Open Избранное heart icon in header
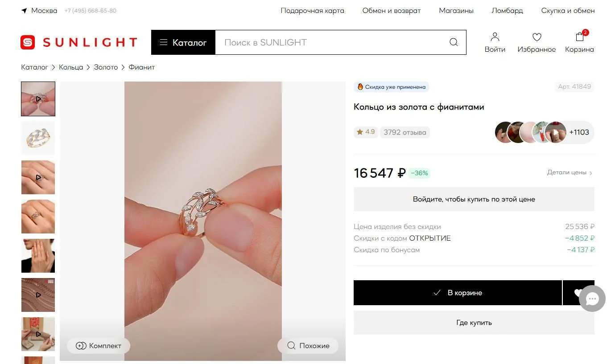This screenshot has height=364, width=615. (537, 37)
